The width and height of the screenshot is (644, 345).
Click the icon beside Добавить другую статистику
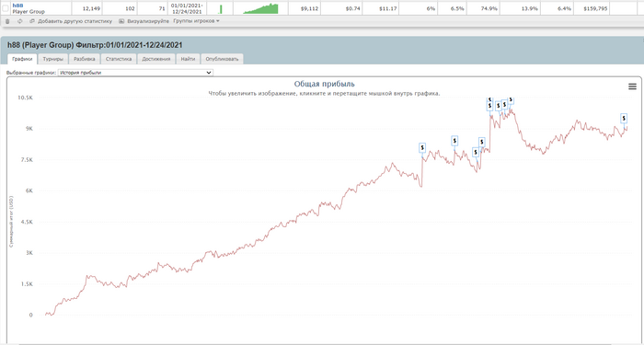coord(32,21)
